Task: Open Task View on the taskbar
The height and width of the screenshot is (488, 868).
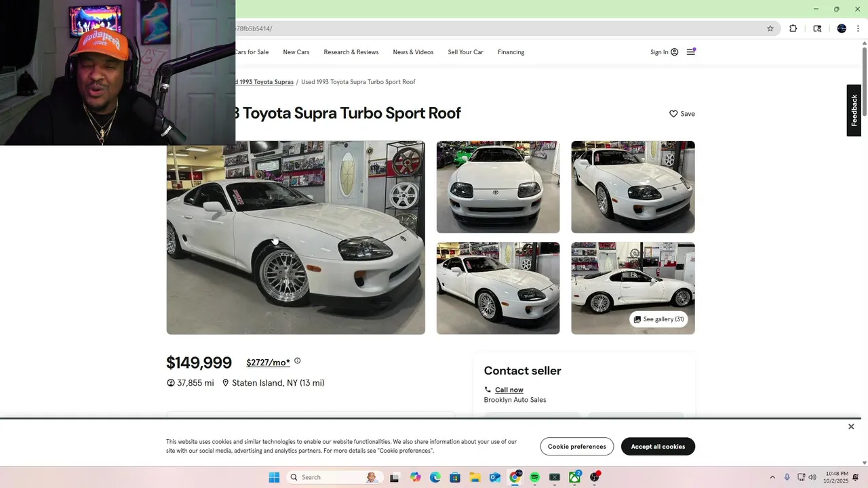Action: pyautogui.click(x=394, y=477)
